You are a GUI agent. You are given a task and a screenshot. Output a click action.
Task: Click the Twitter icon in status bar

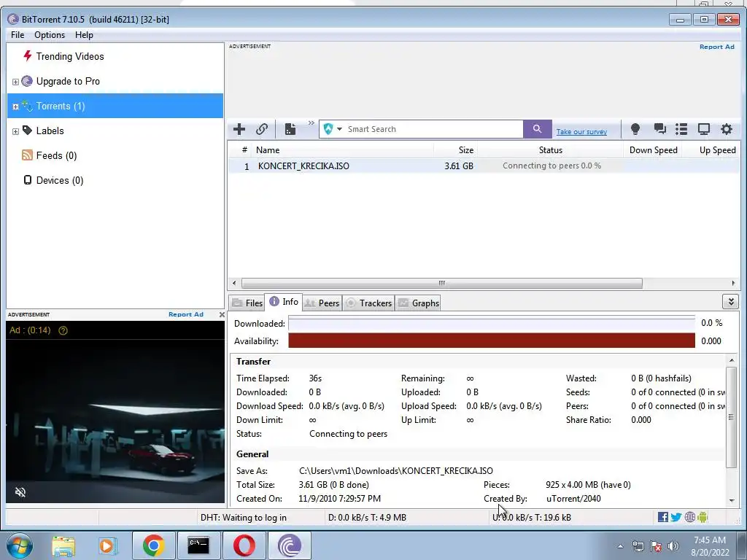(x=676, y=517)
